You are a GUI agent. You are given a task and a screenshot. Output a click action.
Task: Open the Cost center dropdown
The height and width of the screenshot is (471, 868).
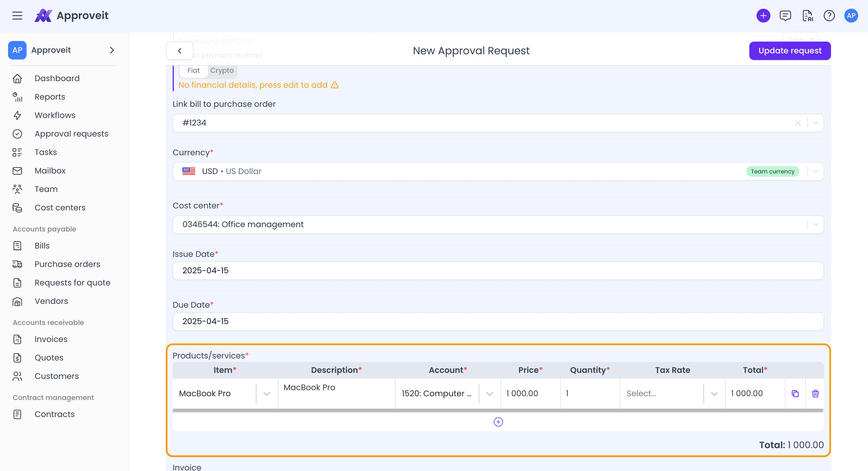(816, 224)
